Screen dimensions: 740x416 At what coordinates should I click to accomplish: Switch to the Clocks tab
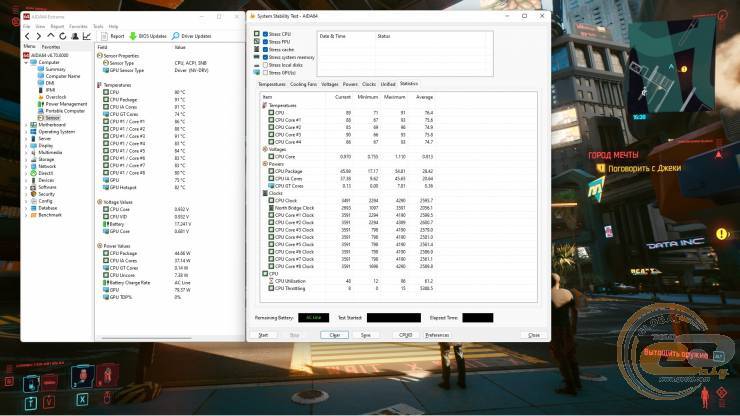[369, 84]
